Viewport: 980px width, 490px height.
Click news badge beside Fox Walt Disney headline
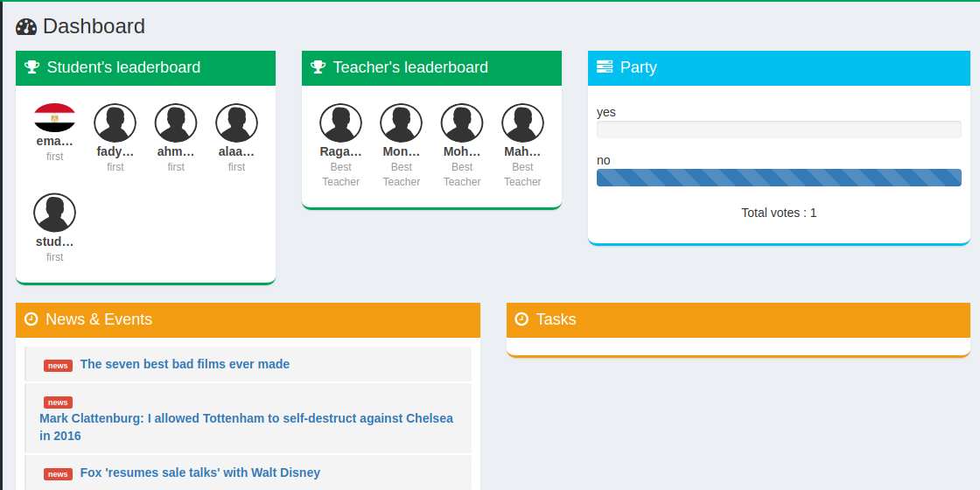pos(58,474)
